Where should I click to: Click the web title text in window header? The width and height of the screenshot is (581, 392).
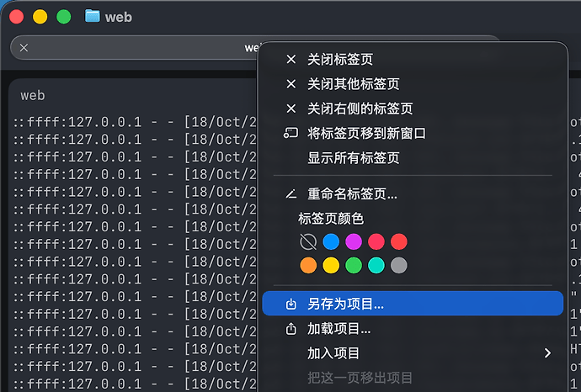click(119, 18)
